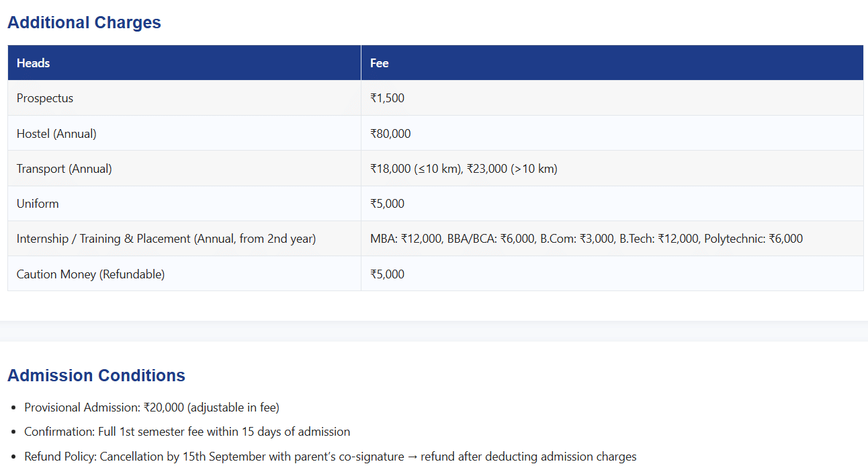Click the Provisional Admission bullet item

152,407
